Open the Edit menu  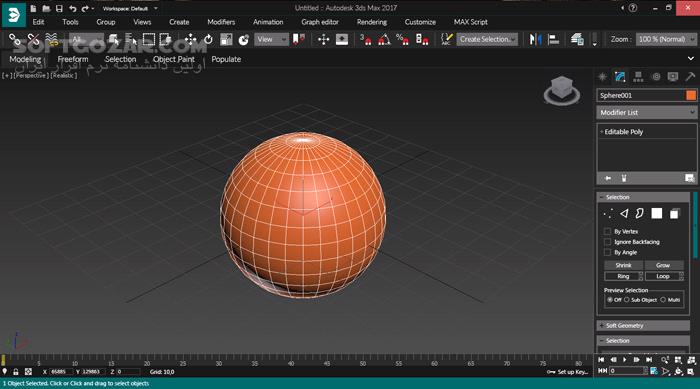(x=38, y=22)
